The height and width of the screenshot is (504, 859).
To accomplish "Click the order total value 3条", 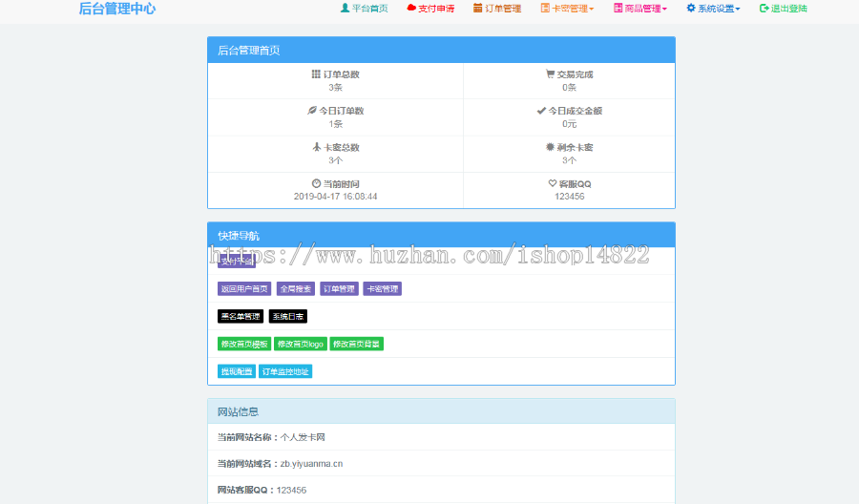I will point(335,87).
